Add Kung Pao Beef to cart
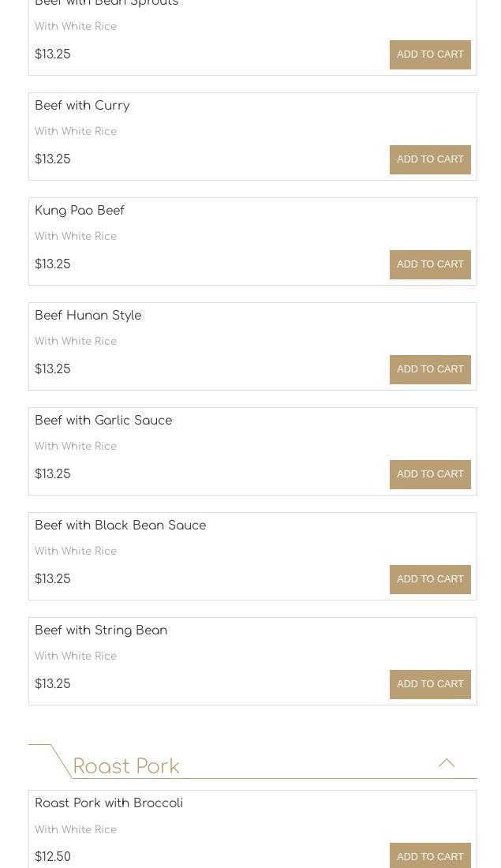 pyautogui.click(x=430, y=264)
